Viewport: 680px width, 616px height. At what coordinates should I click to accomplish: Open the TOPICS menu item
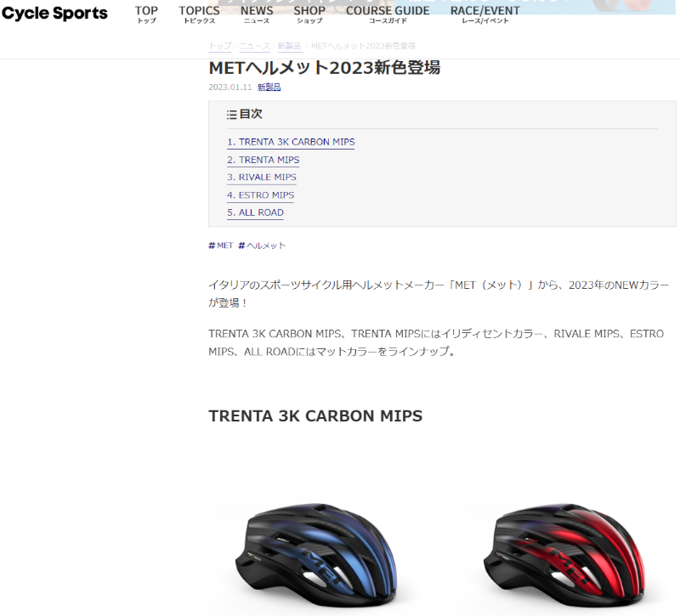coord(200,14)
